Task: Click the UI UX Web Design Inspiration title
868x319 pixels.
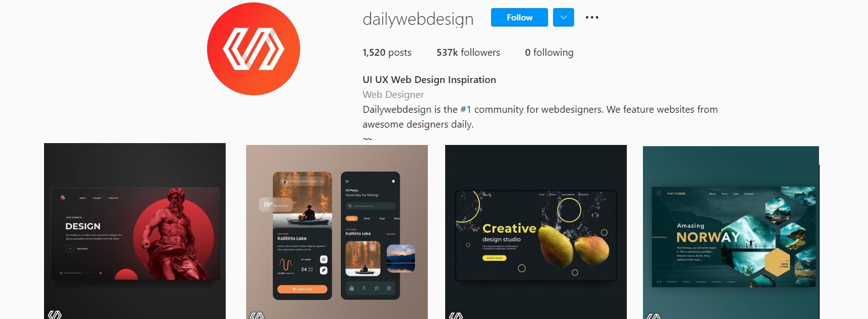Action: [x=429, y=80]
